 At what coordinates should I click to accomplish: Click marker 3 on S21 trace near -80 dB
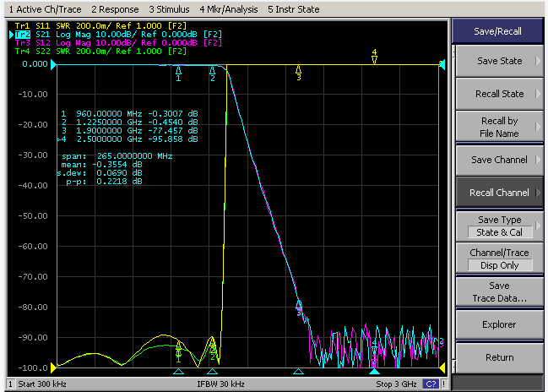[x=299, y=308]
